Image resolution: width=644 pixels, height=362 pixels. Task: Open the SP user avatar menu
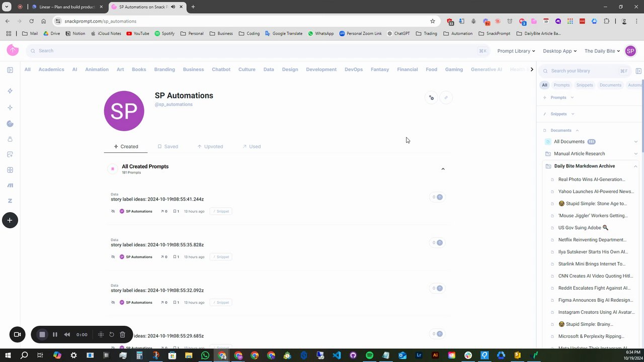coord(630,51)
